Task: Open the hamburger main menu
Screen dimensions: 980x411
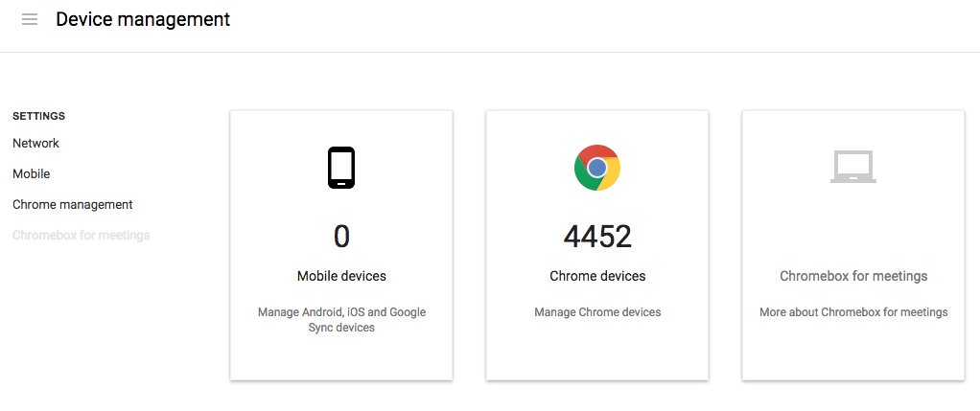Action: (30, 19)
